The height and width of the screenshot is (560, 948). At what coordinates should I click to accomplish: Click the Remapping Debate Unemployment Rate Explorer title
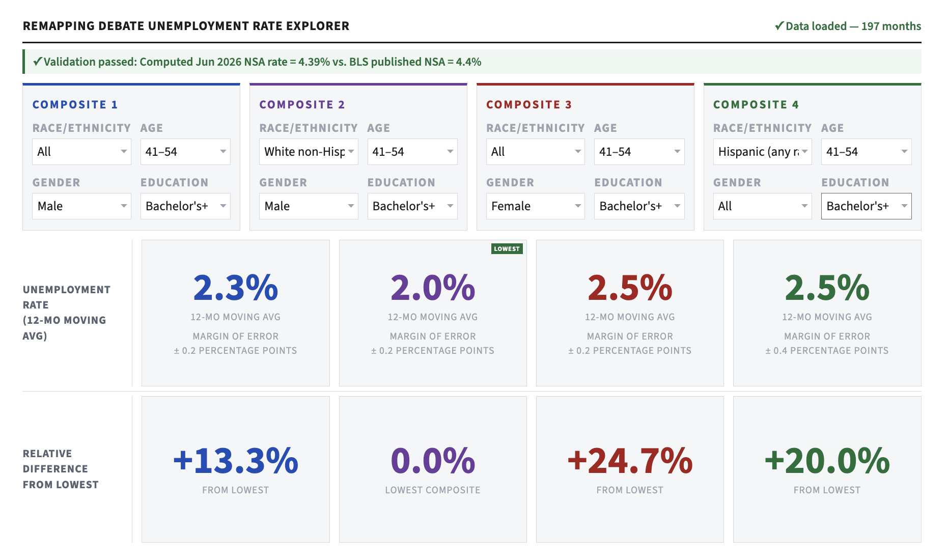[186, 26]
